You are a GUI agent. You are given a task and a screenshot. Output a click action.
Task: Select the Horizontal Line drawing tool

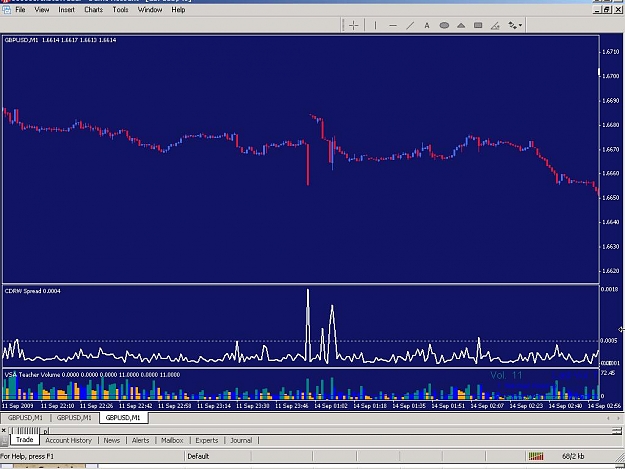[x=393, y=26]
